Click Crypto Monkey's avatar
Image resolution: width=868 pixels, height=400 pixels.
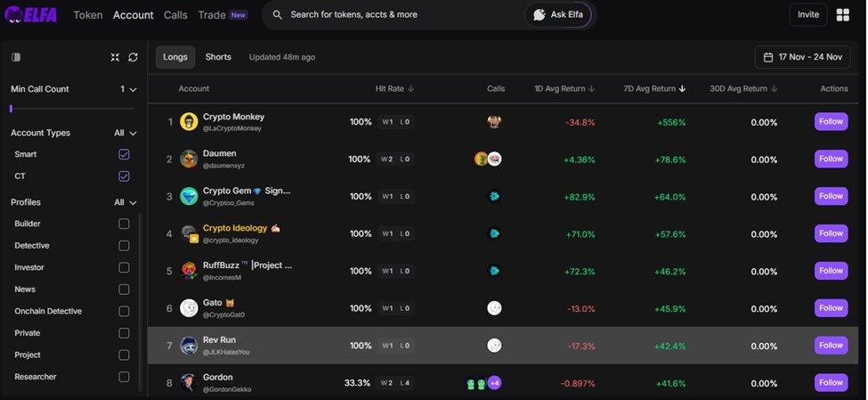coord(189,122)
